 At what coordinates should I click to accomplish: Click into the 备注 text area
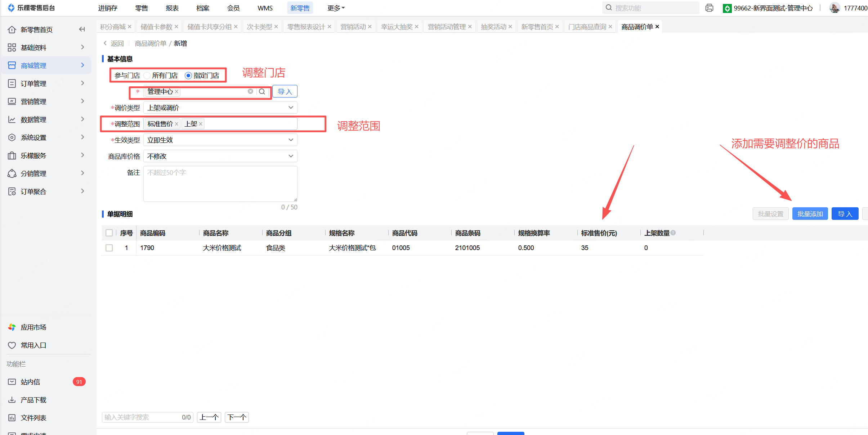pyautogui.click(x=220, y=183)
